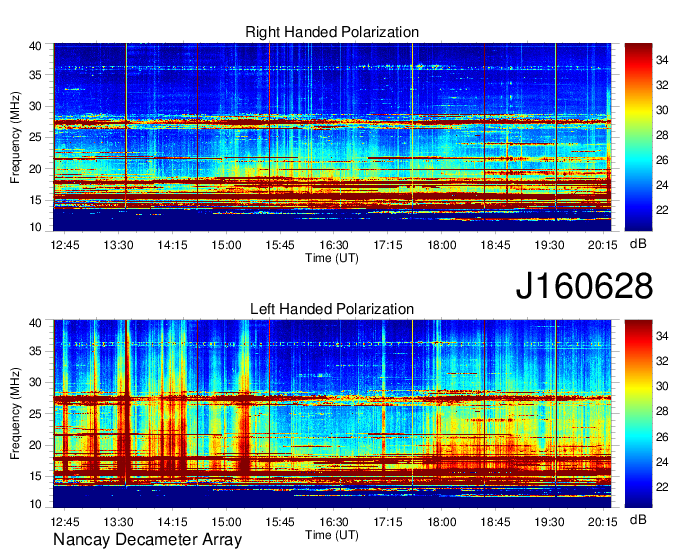Click 'Frequency (MHz)' axis label of Left Handed plot
This screenshot has height=552, width=680.
[15, 414]
